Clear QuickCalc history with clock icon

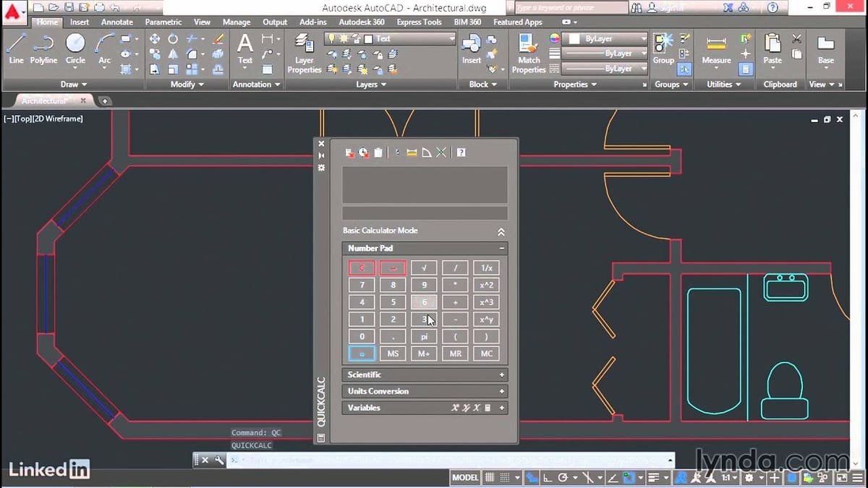(363, 153)
